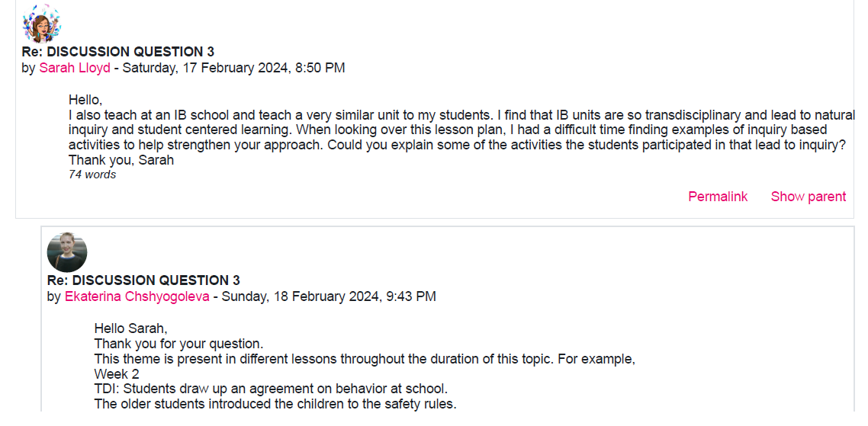Click the Show parent link
This screenshot has height=426, width=868.
click(808, 197)
